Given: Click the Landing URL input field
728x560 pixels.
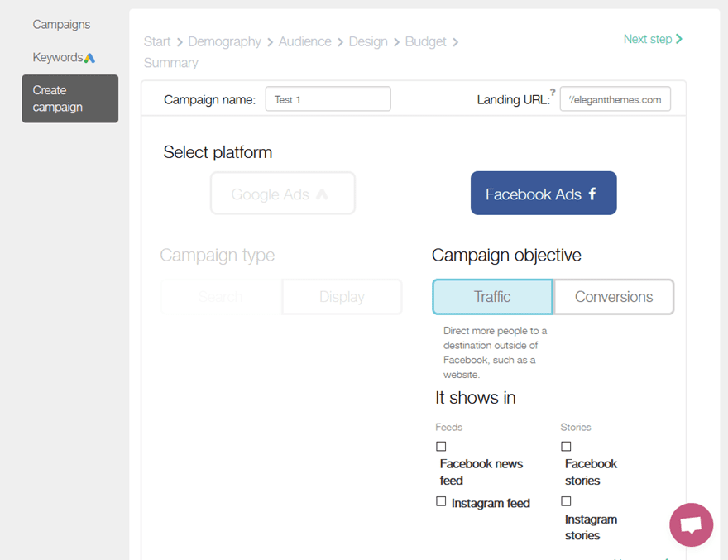Looking at the screenshot, I should [615, 98].
